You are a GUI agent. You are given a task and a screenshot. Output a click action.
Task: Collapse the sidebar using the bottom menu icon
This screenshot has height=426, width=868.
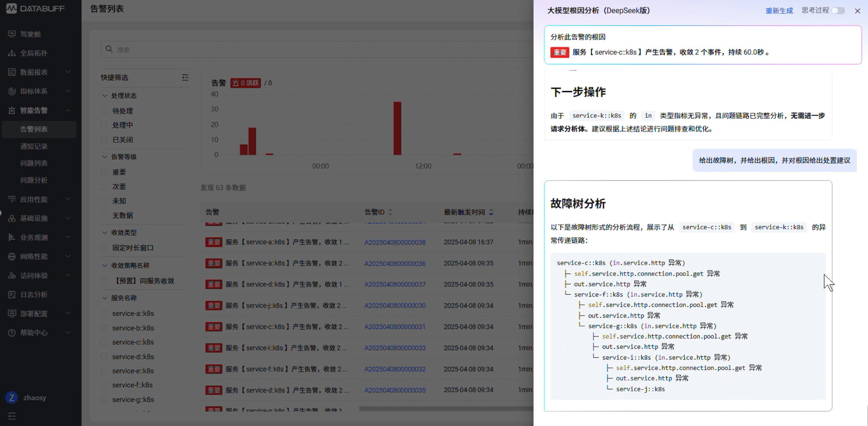tap(12, 416)
